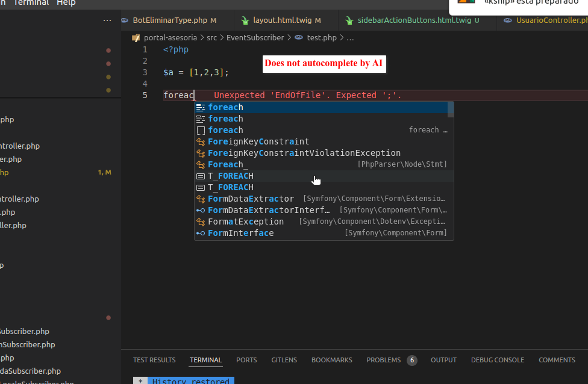Image resolution: width=588 pixels, height=384 pixels.
Task: Click the folder icon beside portal-asesoria breadcrumb
Action: click(136, 37)
